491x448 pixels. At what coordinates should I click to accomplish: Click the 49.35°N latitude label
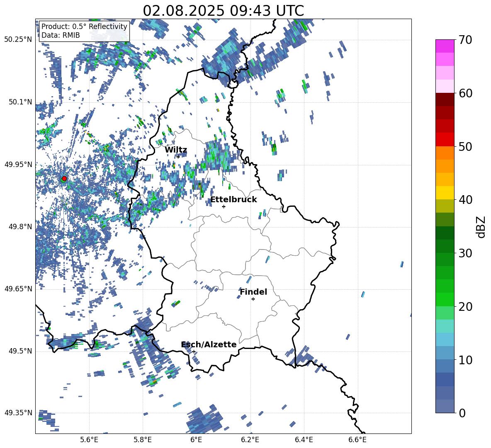click(18, 413)
